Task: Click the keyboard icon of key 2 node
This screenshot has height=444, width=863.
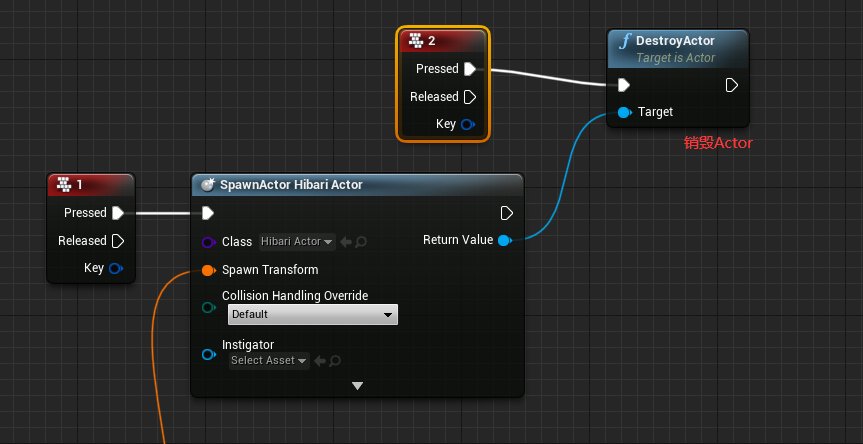Action: pyautogui.click(x=416, y=40)
